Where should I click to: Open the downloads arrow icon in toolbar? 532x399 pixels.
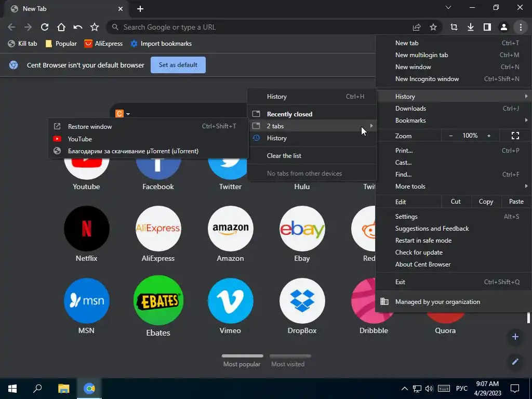point(471,27)
